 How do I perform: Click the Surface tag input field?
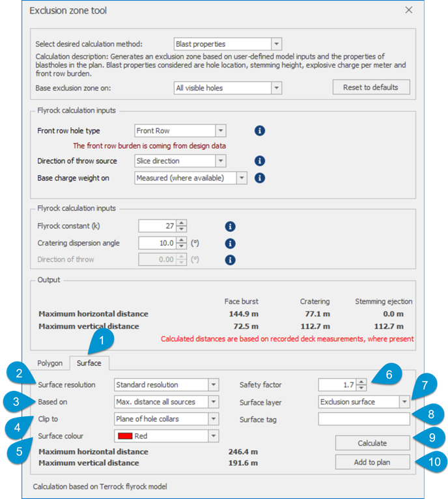coord(364,419)
